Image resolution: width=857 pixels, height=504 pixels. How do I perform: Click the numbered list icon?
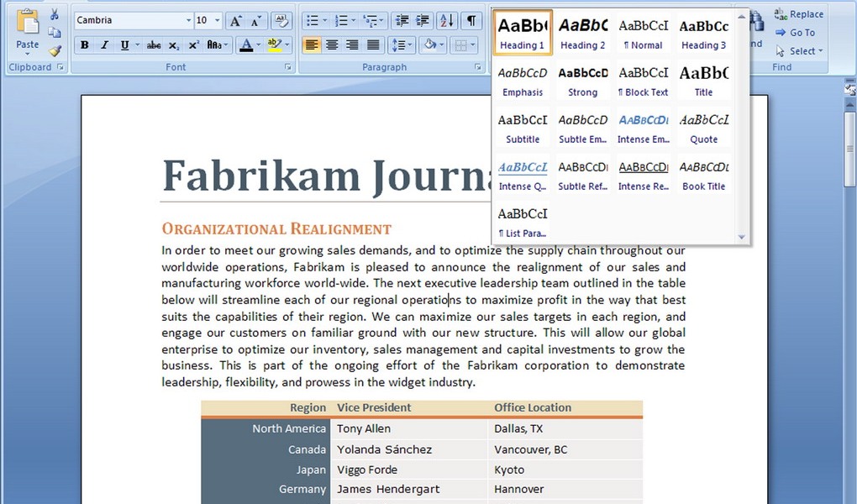341,21
